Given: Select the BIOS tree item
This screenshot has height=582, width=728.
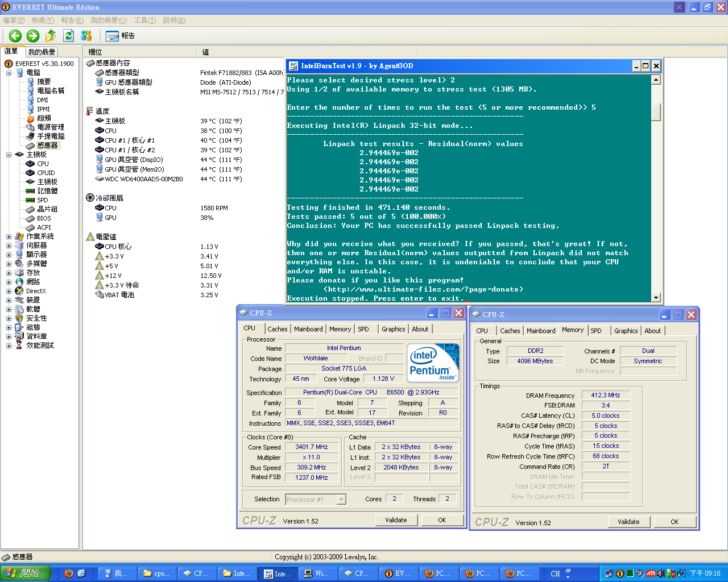Looking at the screenshot, I should [x=44, y=218].
